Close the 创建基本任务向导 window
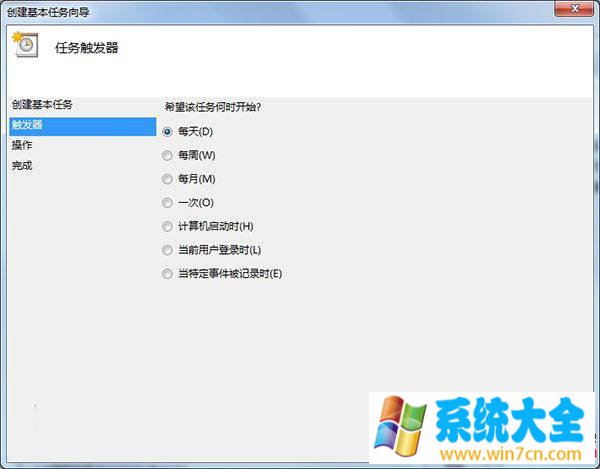This screenshot has height=469, width=600. click(575, 8)
